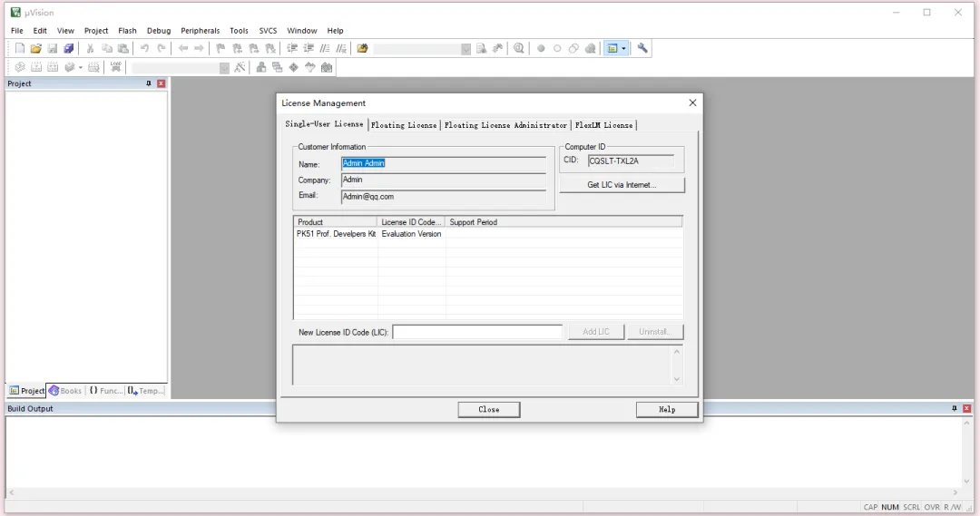This screenshot has height=516, width=980.
Task: Click the Save file icon
Action: (x=53, y=49)
